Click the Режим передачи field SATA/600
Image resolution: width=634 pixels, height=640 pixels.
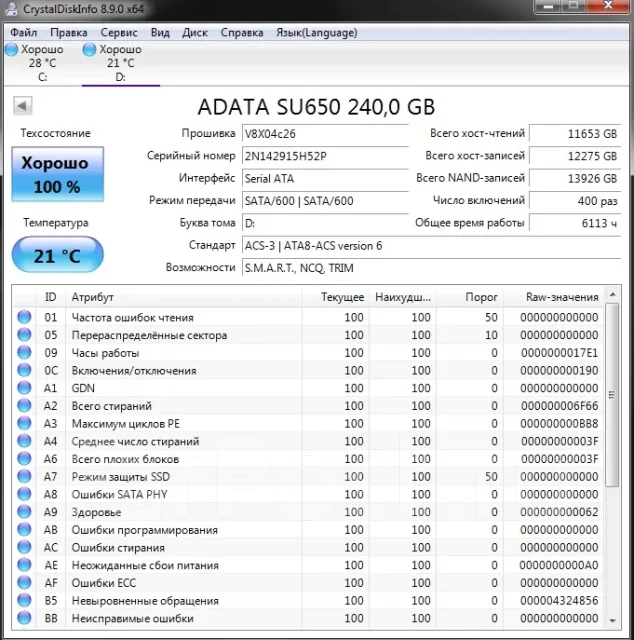coord(325,201)
